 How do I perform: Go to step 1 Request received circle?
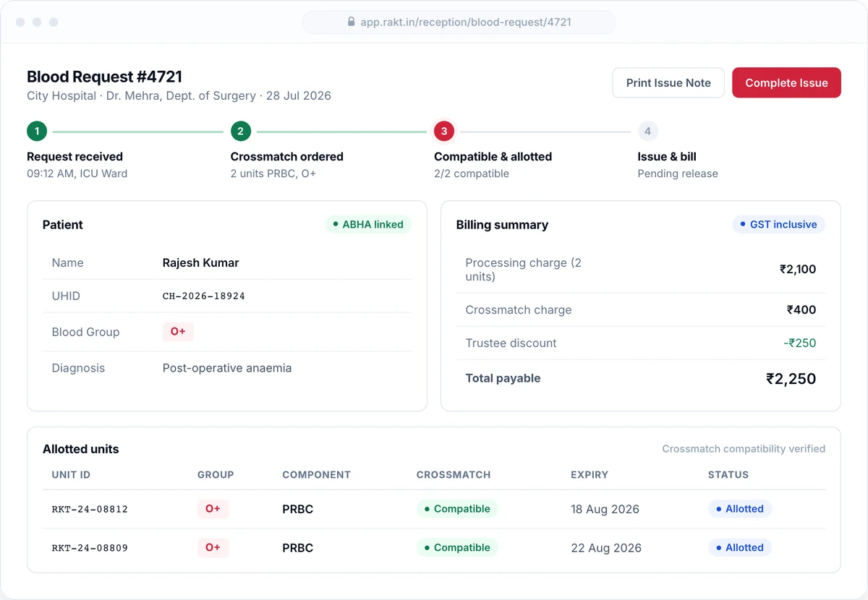(37, 132)
